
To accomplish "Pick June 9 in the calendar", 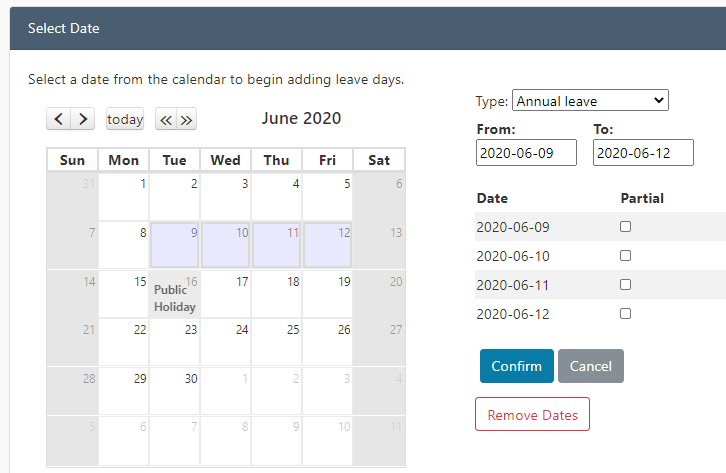I will 175,245.
